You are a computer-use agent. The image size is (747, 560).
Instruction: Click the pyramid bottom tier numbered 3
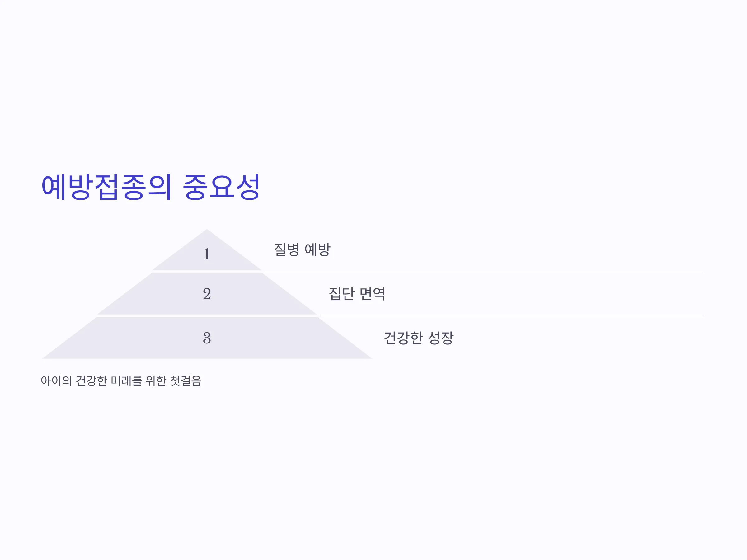[207, 338]
